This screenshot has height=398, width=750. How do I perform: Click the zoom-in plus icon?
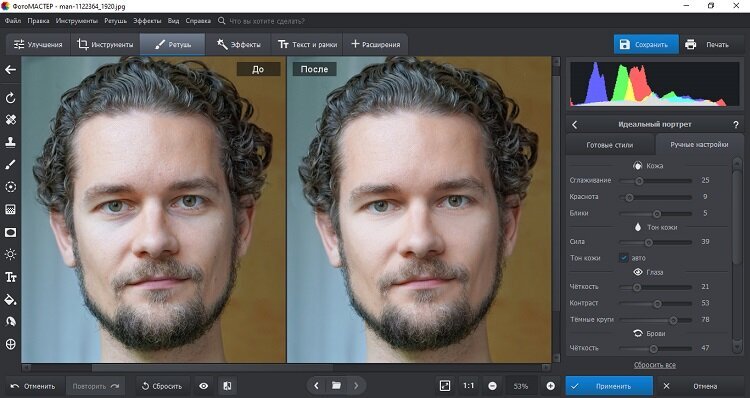pyautogui.click(x=551, y=386)
